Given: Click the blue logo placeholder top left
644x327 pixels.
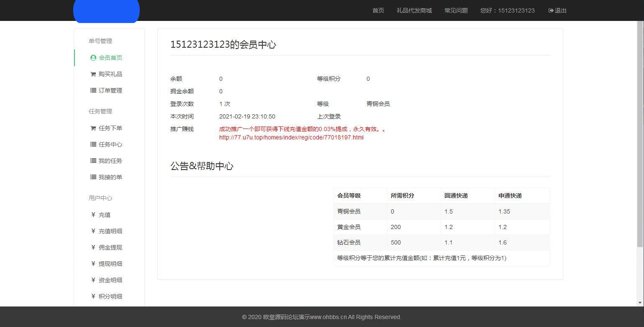Looking at the screenshot, I should click(106, 11).
